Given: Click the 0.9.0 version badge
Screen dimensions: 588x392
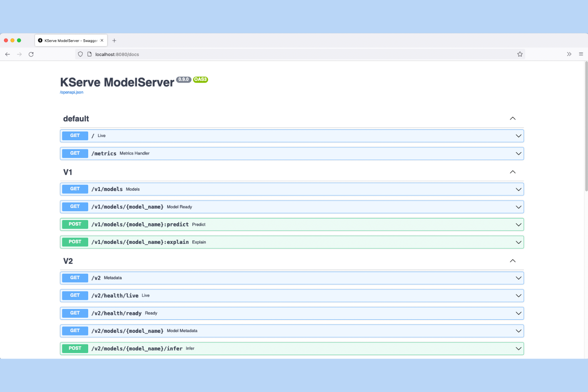Looking at the screenshot, I should [x=184, y=79].
